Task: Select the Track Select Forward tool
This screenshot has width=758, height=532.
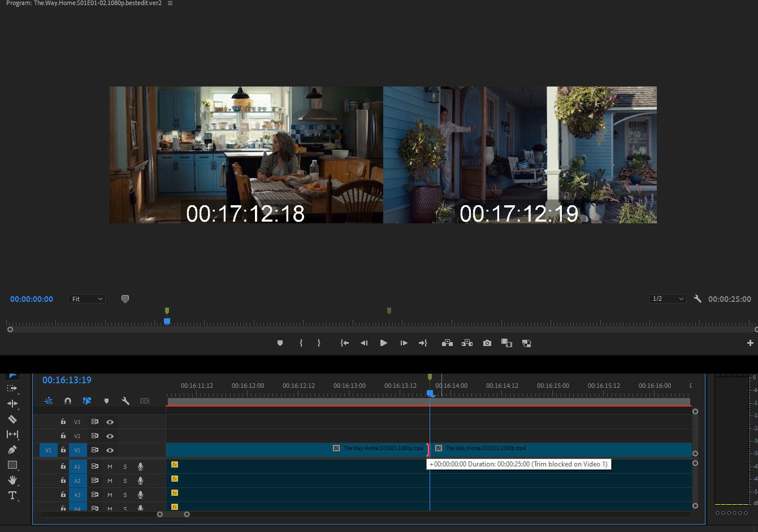Action: [12, 388]
